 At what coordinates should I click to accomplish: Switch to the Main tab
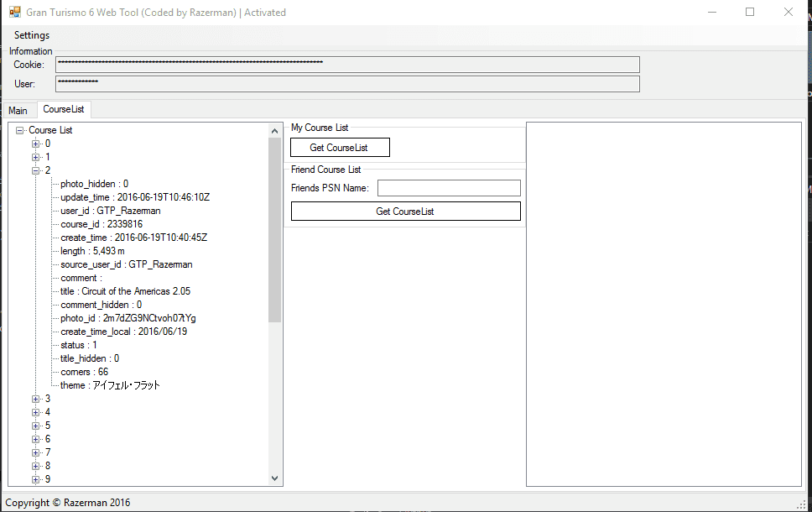click(x=18, y=111)
